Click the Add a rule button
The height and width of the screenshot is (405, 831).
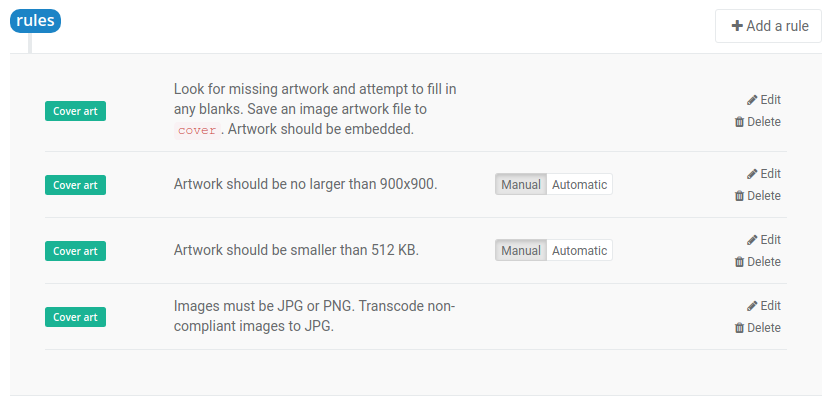click(x=768, y=26)
